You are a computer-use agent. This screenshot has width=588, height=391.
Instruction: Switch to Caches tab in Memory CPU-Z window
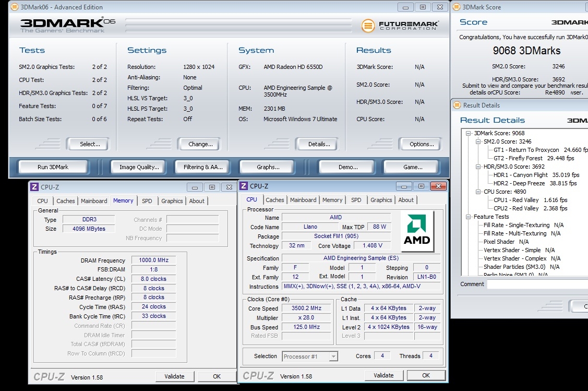click(x=66, y=201)
